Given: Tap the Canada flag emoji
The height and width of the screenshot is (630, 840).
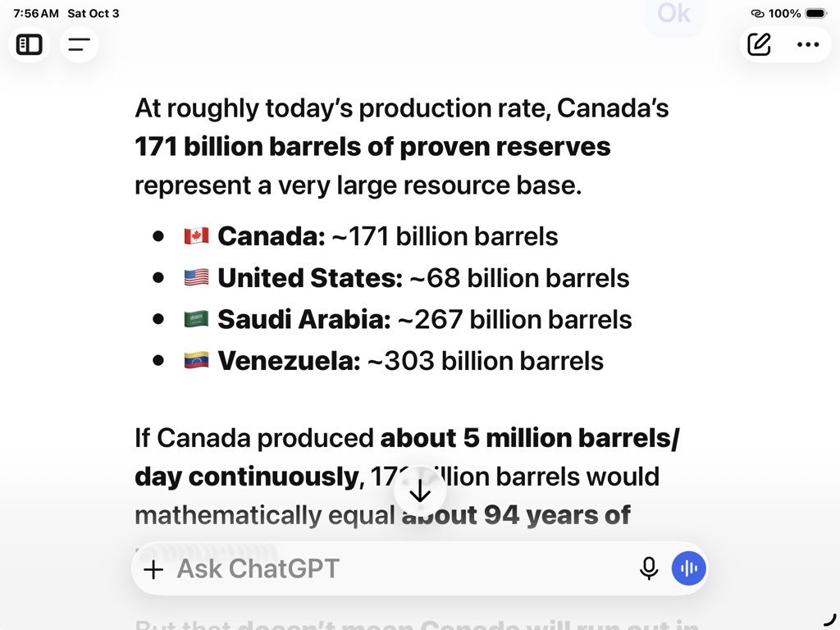Looking at the screenshot, I should tap(196, 236).
